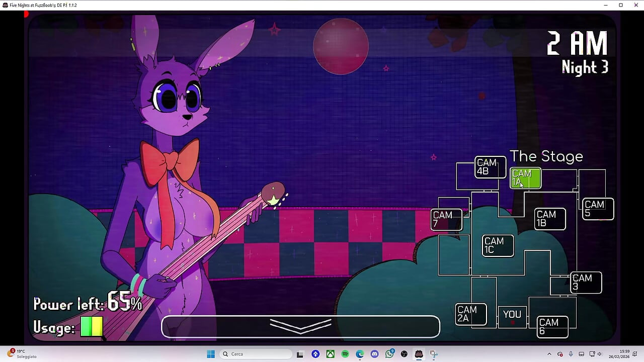The image size is (644, 362).
Task: Open WhatsApp from the taskbar
Action: pos(389,354)
